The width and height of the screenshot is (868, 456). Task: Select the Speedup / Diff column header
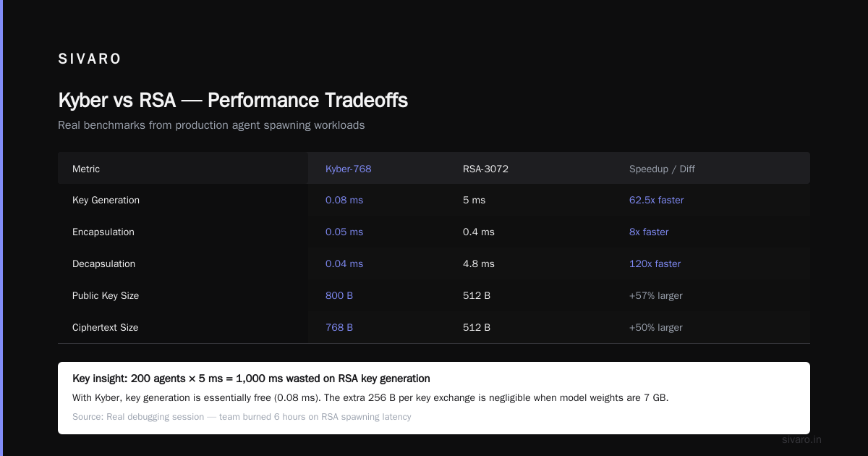tap(662, 169)
